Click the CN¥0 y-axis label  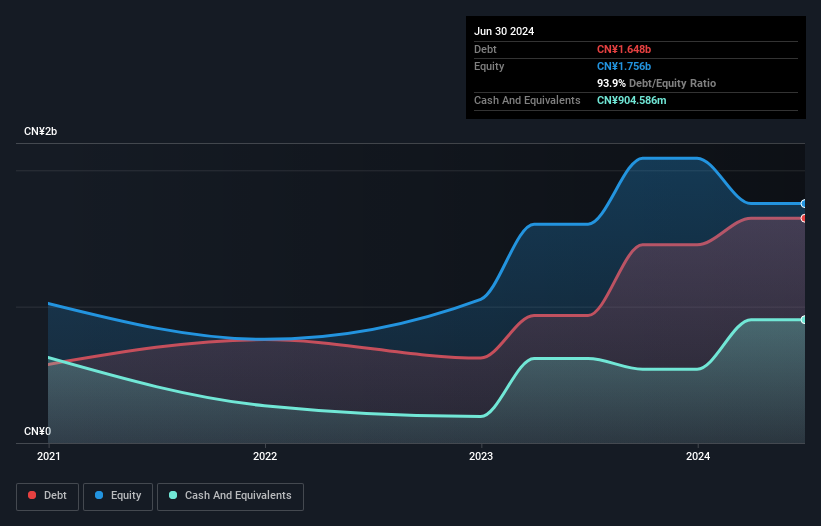point(38,431)
